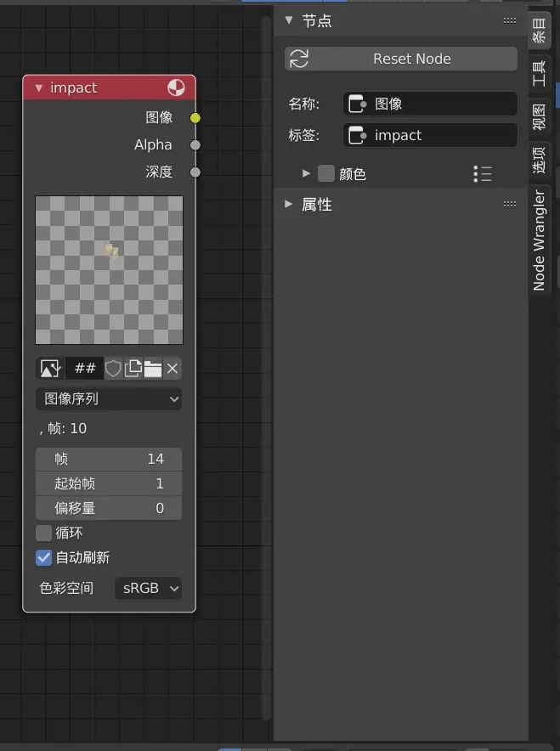Screen dimensions: 560x751
Task: Click the Reset Node button
Action: (x=401, y=59)
